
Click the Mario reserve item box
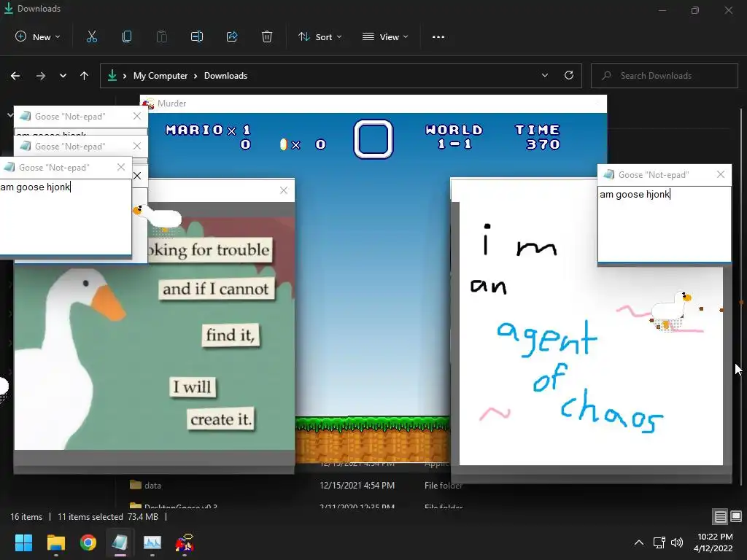373,139
